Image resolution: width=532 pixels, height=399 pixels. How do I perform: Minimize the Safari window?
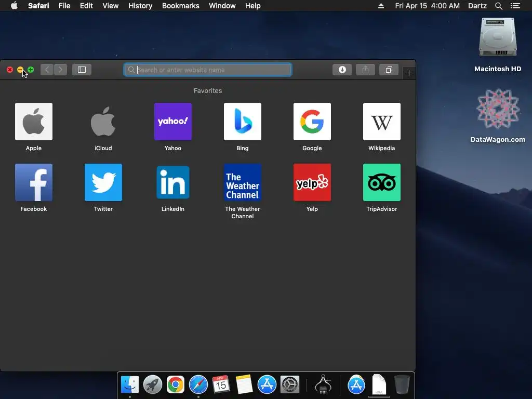pyautogui.click(x=20, y=70)
